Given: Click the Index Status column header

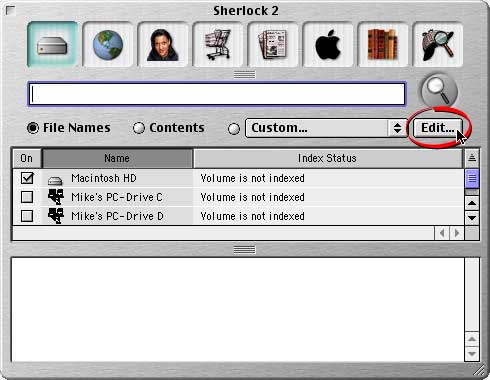Looking at the screenshot, I should (327, 158).
